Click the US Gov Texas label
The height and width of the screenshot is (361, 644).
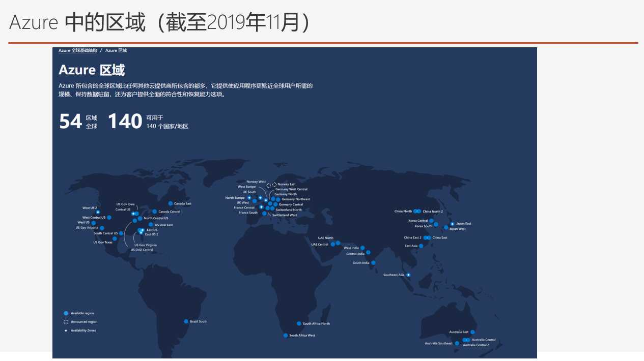coord(103,243)
